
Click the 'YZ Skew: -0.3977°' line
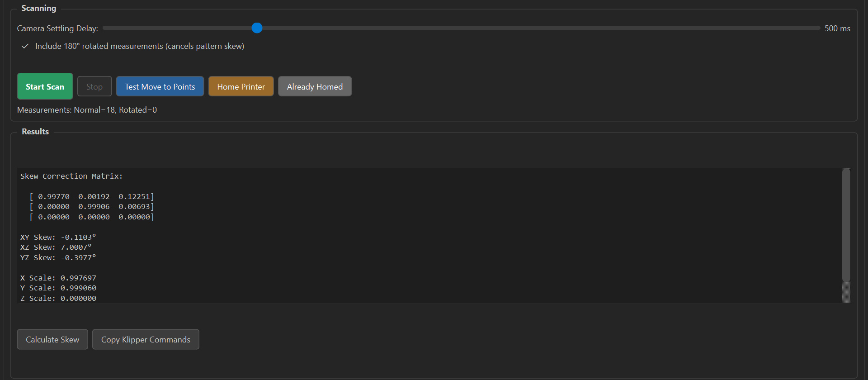point(58,257)
